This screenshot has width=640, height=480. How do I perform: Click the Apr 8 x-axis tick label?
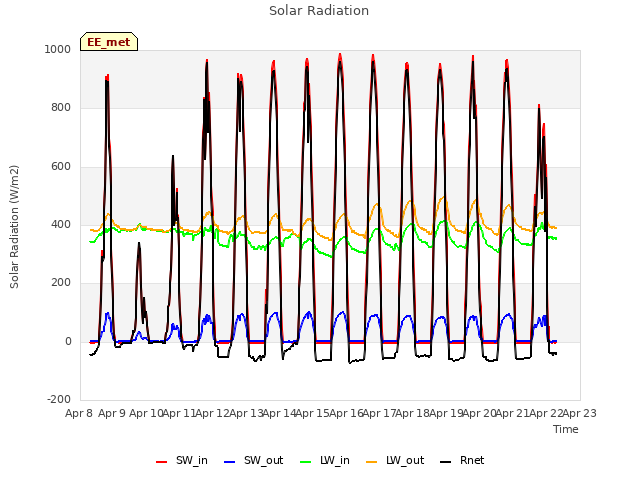pyautogui.click(x=79, y=413)
